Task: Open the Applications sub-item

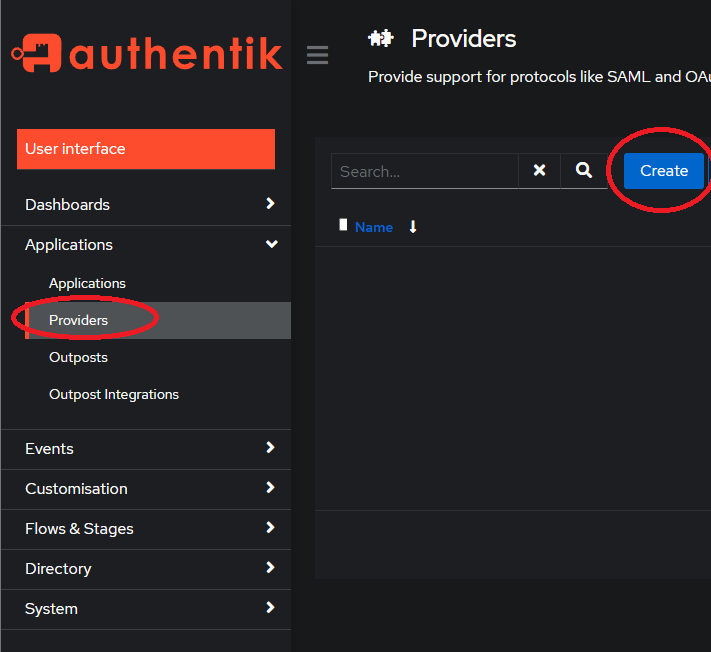Action: (87, 283)
